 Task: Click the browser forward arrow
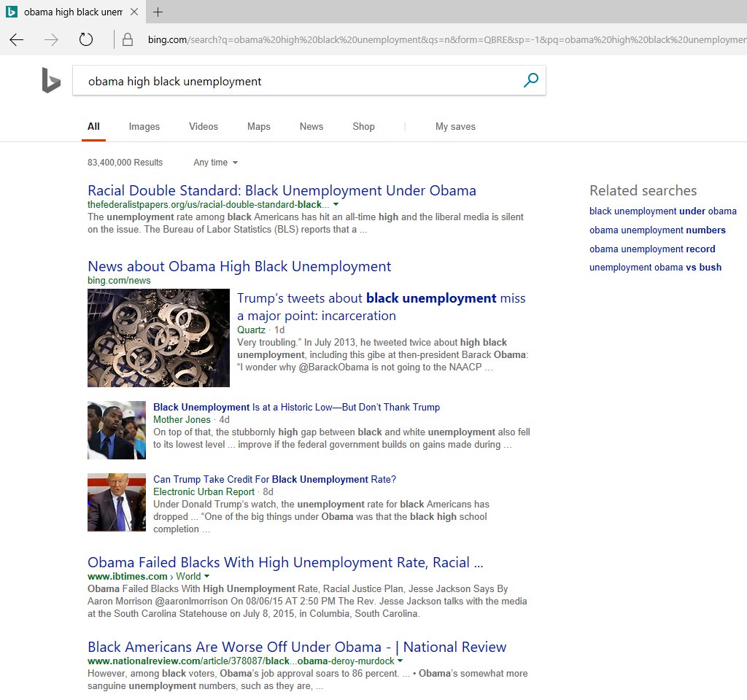tap(51, 39)
